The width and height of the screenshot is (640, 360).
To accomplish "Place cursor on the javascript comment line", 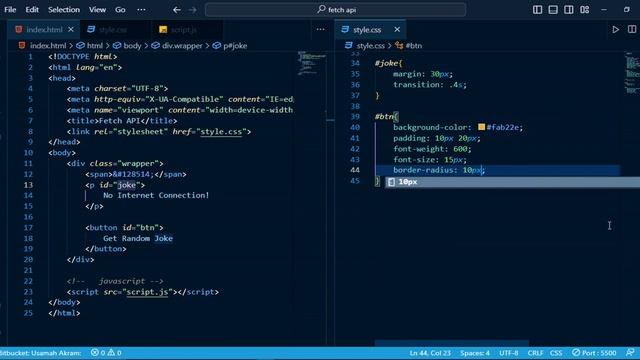I will (115, 281).
